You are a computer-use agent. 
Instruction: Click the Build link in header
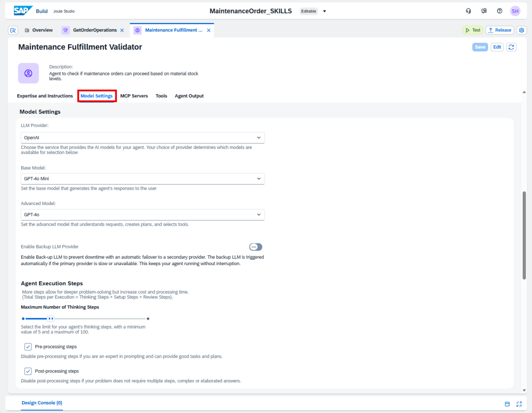tap(42, 11)
